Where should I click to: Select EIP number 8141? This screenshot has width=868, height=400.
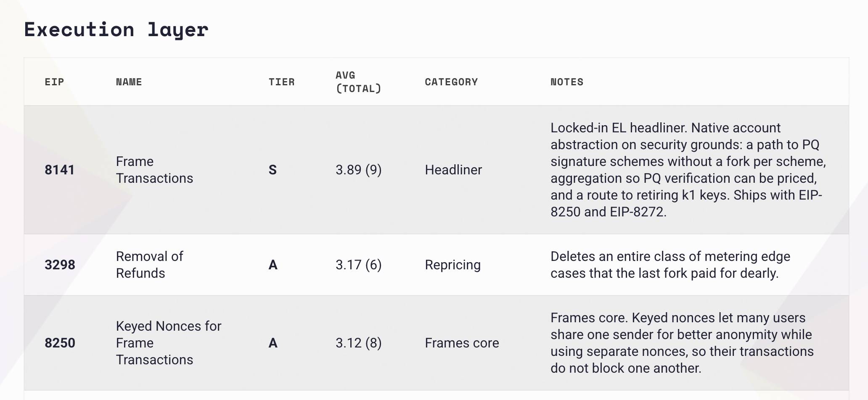[60, 170]
